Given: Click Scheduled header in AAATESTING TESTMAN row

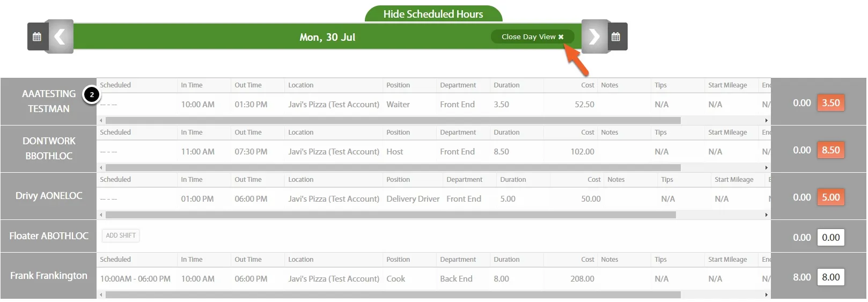Looking at the screenshot, I should (x=115, y=85).
